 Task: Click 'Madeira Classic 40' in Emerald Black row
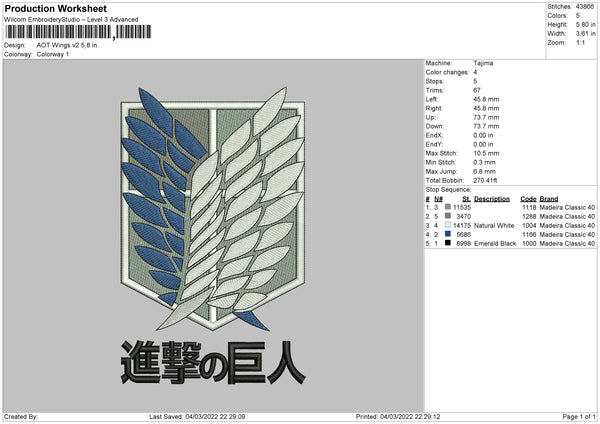click(x=567, y=243)
